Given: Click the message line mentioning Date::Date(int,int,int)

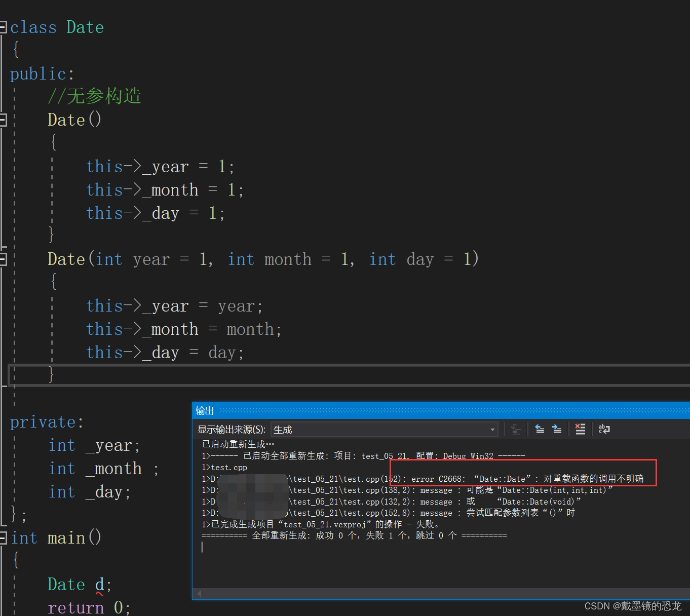Looking at the screenshot, I should pos(407,490).
